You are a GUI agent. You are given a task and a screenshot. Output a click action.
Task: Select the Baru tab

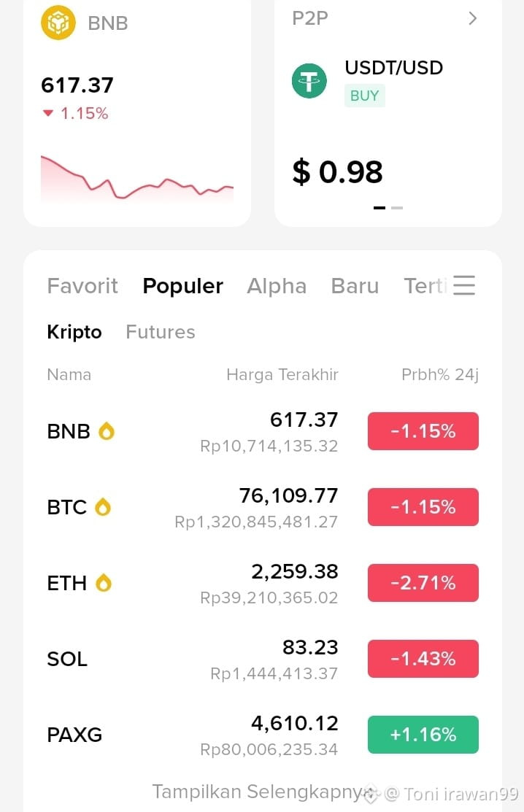pyautogui.click(x=355, y=286)
